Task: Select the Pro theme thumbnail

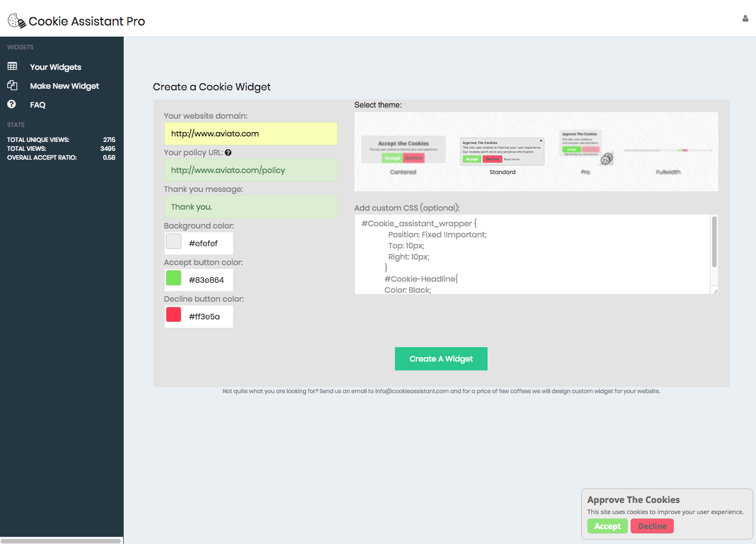Action: [586, 152]
